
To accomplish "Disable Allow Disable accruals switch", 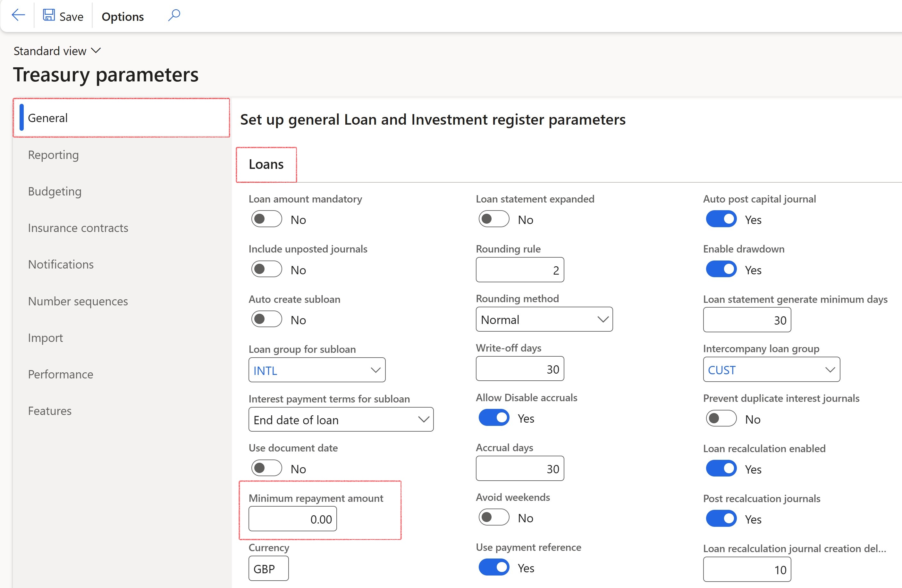I will tap(494, 418).
